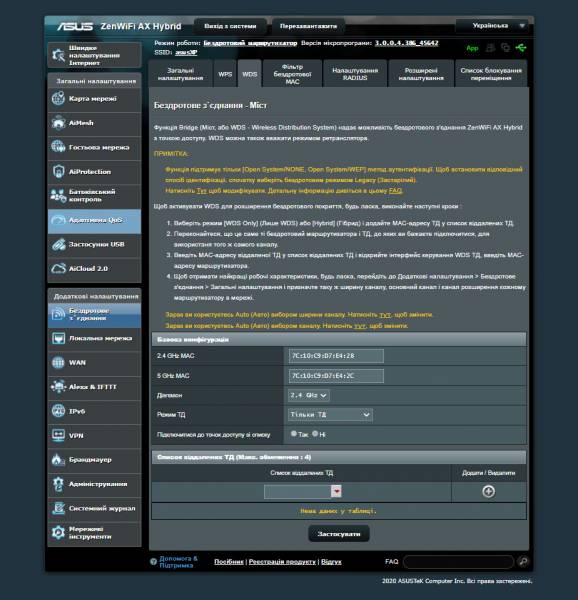Open the firmware version 3.0.0.4.386_45642 link
The width and height of the screenshot is (578, 600).
tap(407, 43)
